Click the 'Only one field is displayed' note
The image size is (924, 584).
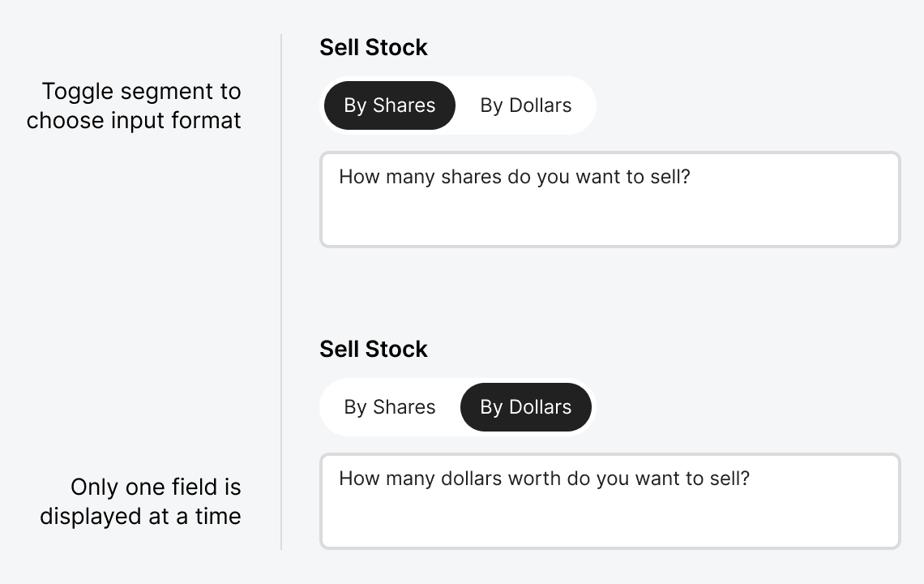click(x=140, y=501)
